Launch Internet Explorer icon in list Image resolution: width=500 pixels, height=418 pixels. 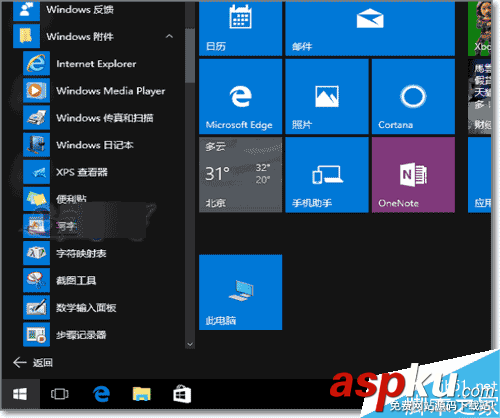point(36,63)
